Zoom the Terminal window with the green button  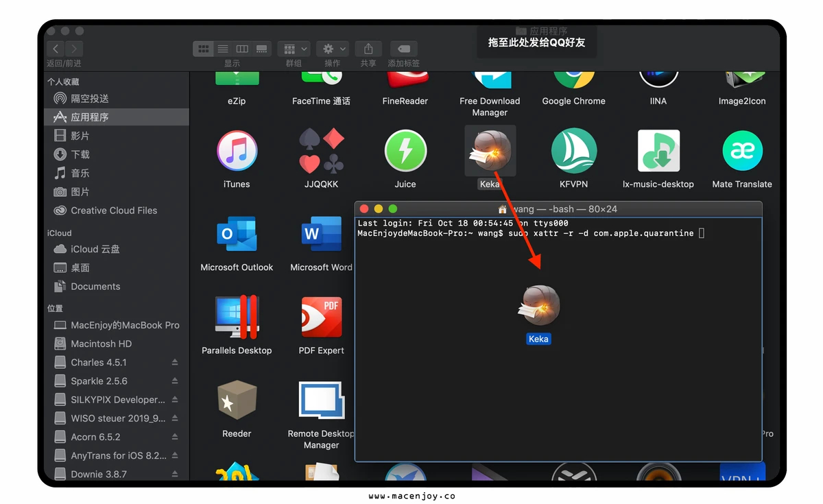click(393, 209)
